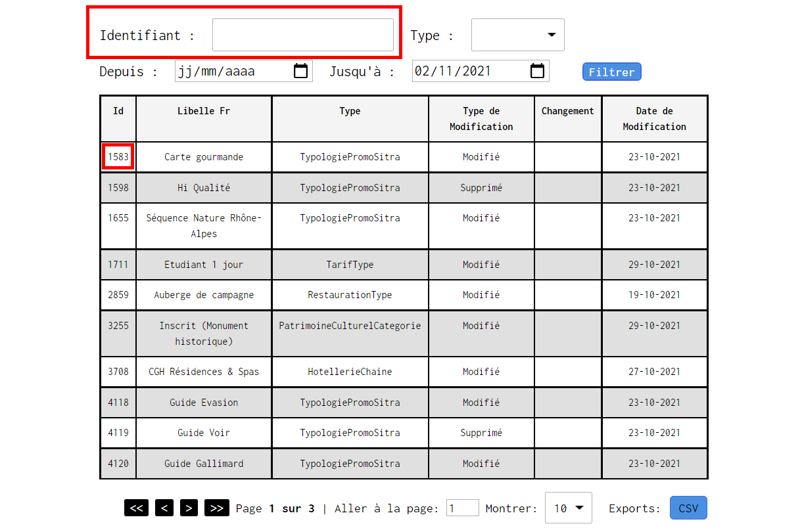Open calendar picker for Jusqu'à date
Viewport: 802px width, 532px height.
click(x=537, y=71)
